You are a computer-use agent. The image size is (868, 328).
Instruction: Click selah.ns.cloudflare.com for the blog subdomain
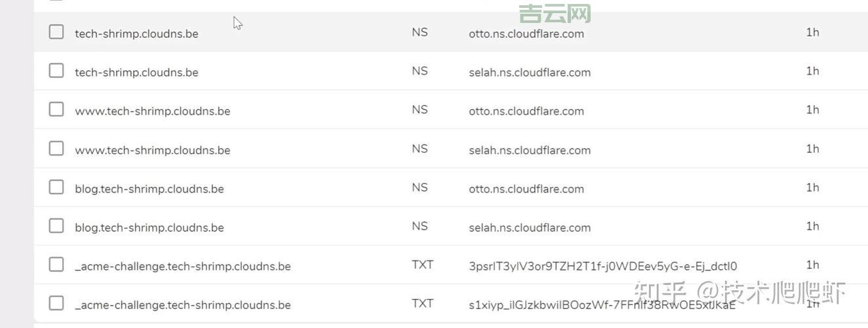(529, 228)
